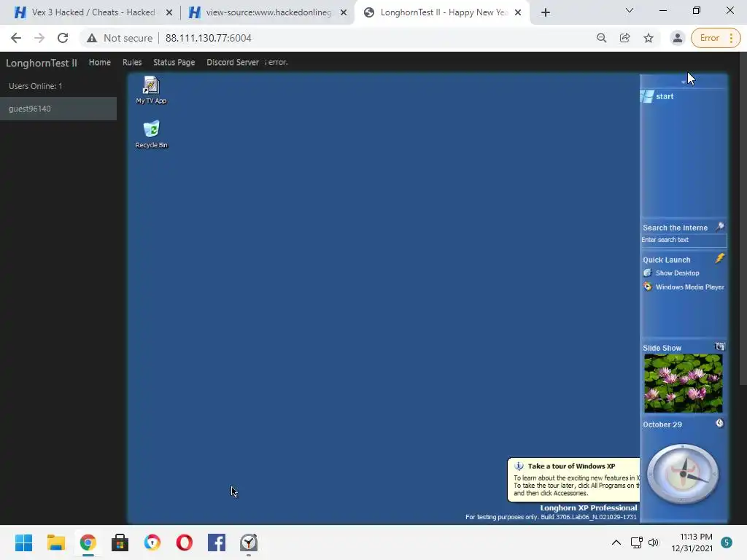Click the browser forward arrow
Viewport: 747px width, 560px height.
pyautogui.click(x=39, y=38)
